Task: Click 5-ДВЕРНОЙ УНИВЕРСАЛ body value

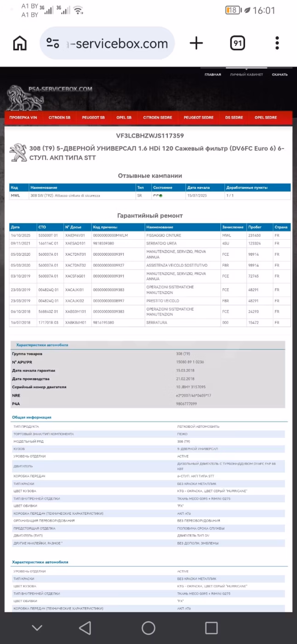Action: (x=197, y=448)
